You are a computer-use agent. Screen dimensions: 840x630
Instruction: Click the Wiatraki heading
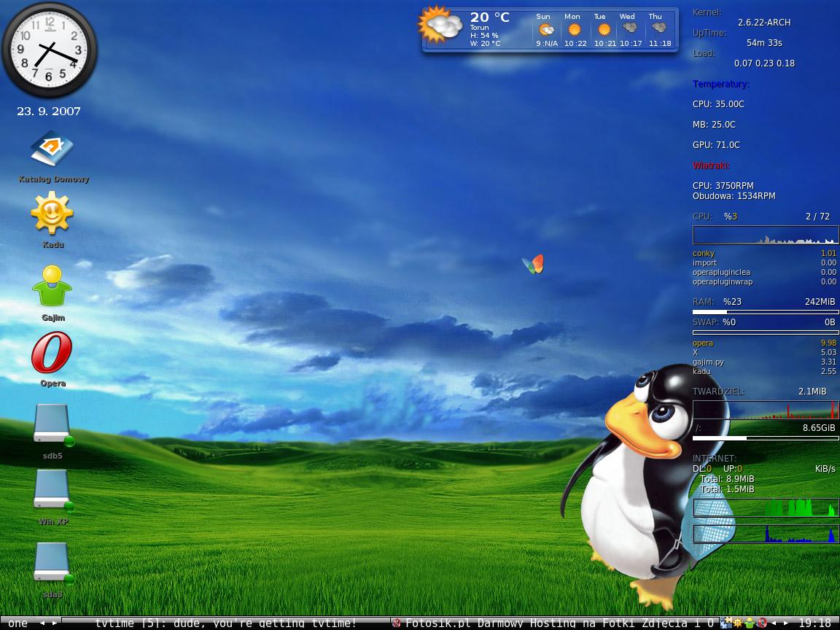[x=711, y=166]
